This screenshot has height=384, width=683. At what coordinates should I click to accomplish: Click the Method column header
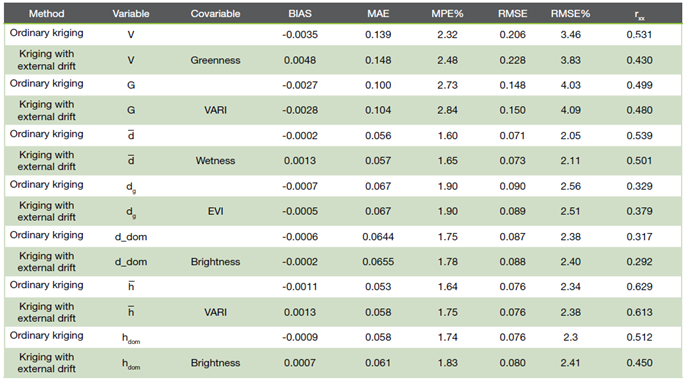click(x=47, y=13)
